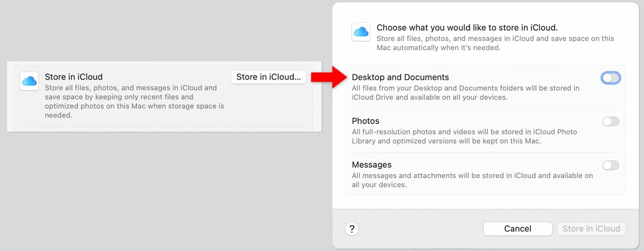Image resolution: width=644 pixels, height=251 pixels.
Task: Click the left panel's storage optimization description
Action: tap(135, 102)
